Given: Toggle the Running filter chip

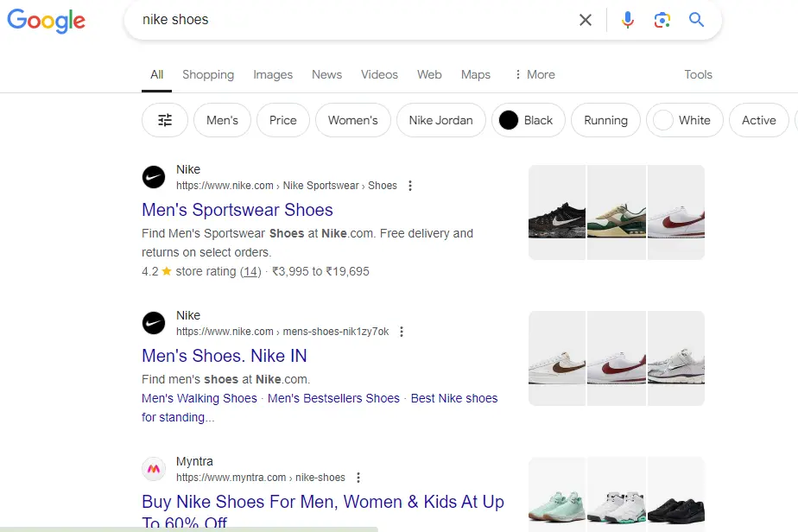Looking at the screenshot, I should [605, 120].
